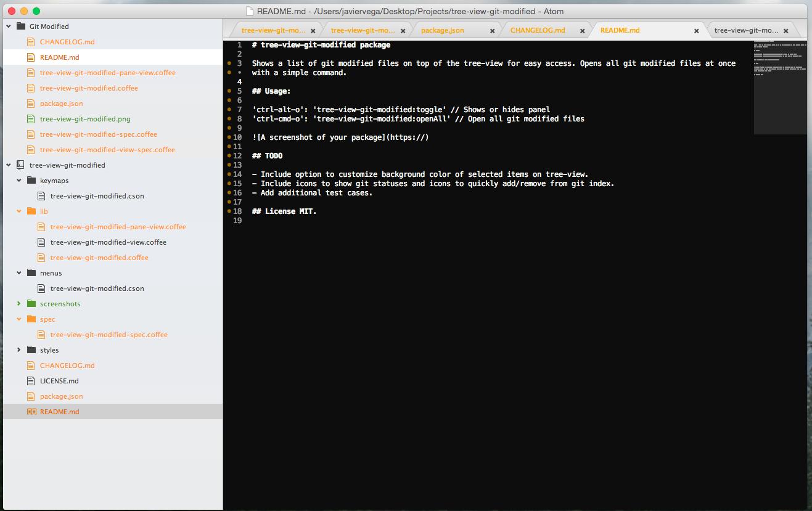This screenshot has width=812, height=511.
Task: Click the repository icon beside tree-view-git-modified root
Action: click(20, 165)
